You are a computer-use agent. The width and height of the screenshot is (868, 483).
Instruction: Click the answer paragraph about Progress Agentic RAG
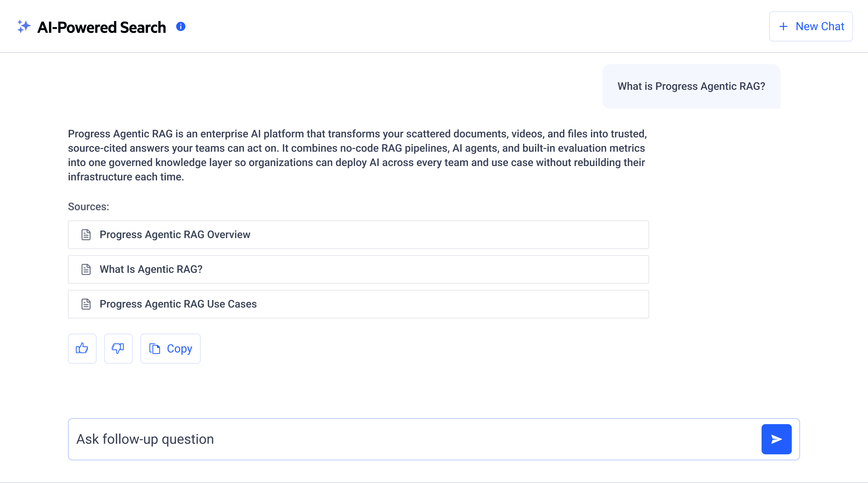357,155
